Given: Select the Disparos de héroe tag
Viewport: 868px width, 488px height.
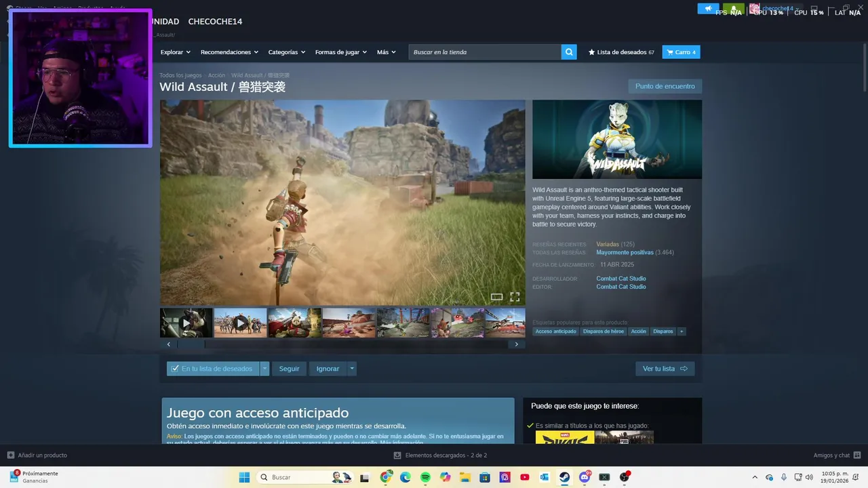Looking at the screenshot, I should coord(604,331).
